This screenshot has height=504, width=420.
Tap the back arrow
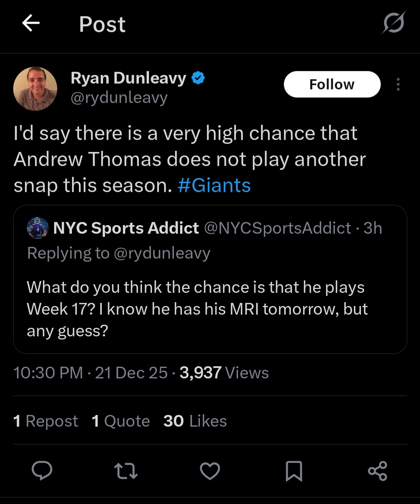31,23
